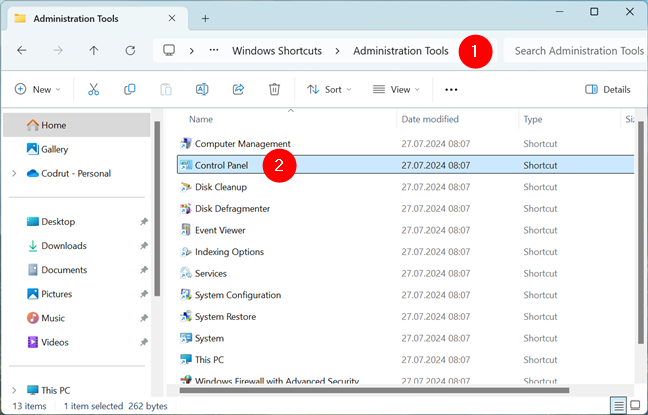Unpin Music via its pin icon
This screenshot has width=648, height=415.
coord(143,318)
